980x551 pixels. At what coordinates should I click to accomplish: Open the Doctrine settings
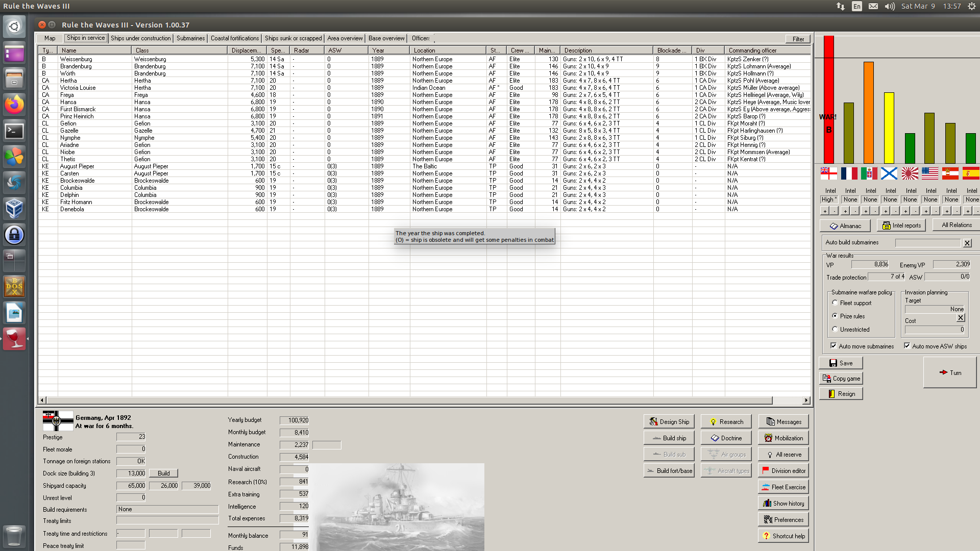pos(726,438)
